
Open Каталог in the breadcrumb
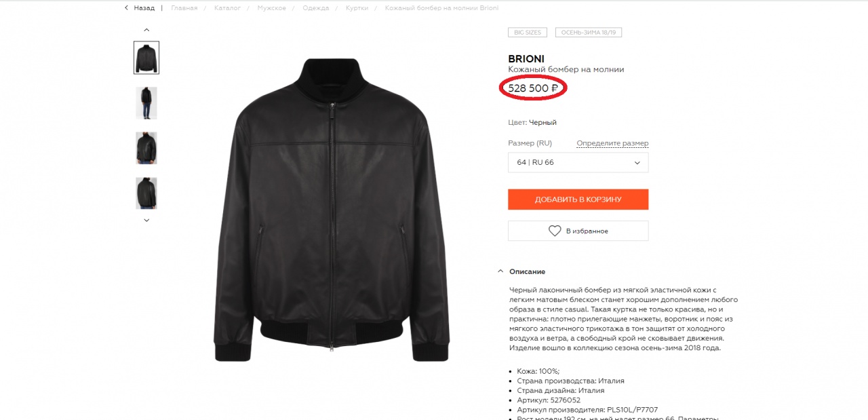(227, 8)
